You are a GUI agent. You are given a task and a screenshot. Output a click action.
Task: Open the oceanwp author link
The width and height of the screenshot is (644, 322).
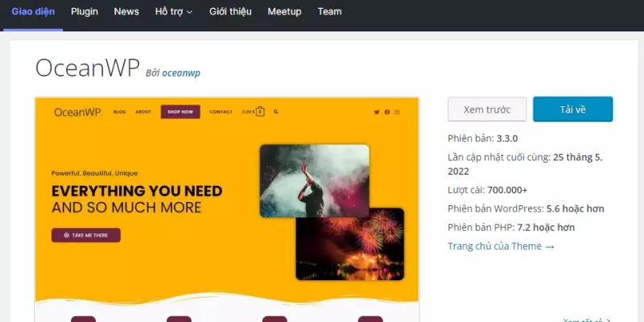point(181,73)
